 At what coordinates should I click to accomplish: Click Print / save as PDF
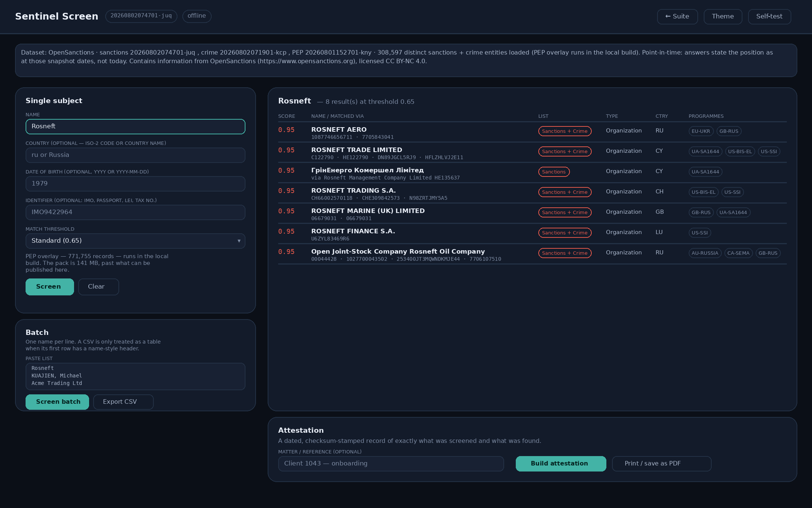coord(662,464)
